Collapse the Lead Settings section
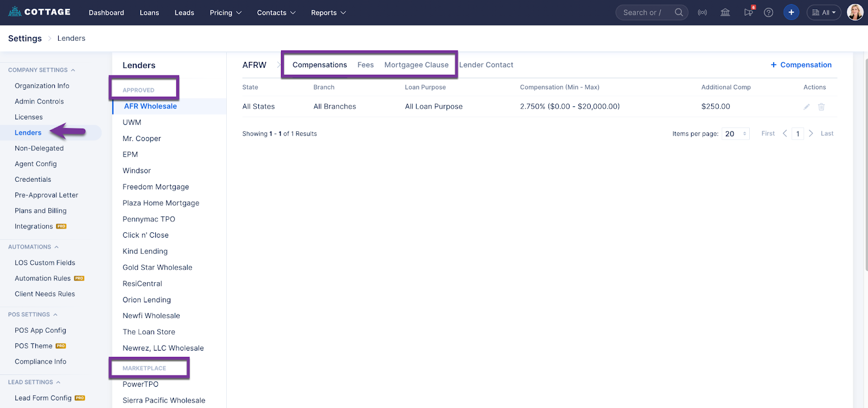The height and width of the screenshot is (408, 868). (34, 382)
